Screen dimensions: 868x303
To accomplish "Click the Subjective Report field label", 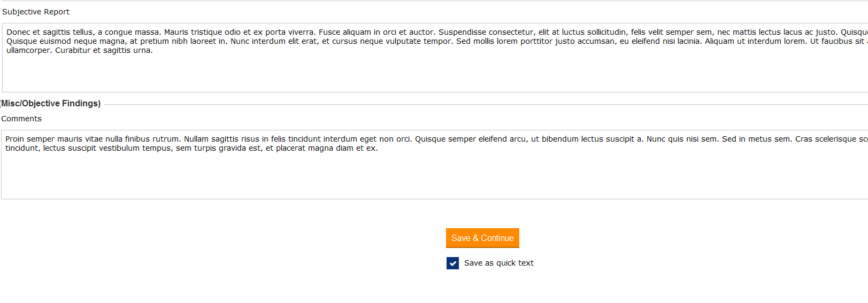I will 36,12.
